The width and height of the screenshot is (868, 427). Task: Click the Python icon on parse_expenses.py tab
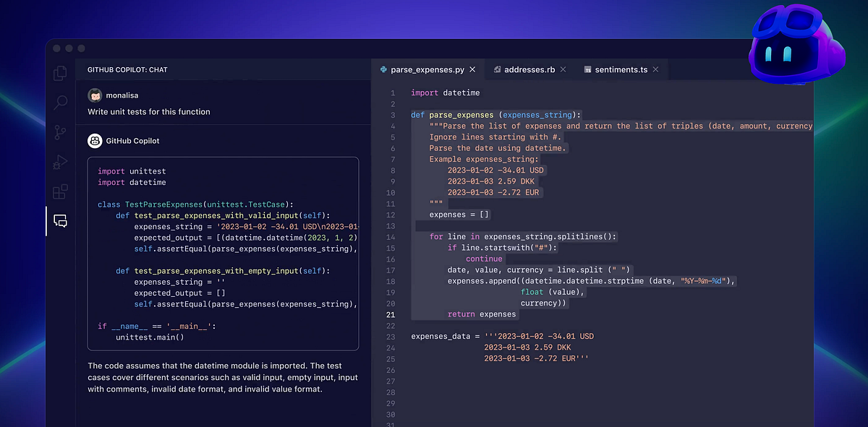click(x=382, y=69)
